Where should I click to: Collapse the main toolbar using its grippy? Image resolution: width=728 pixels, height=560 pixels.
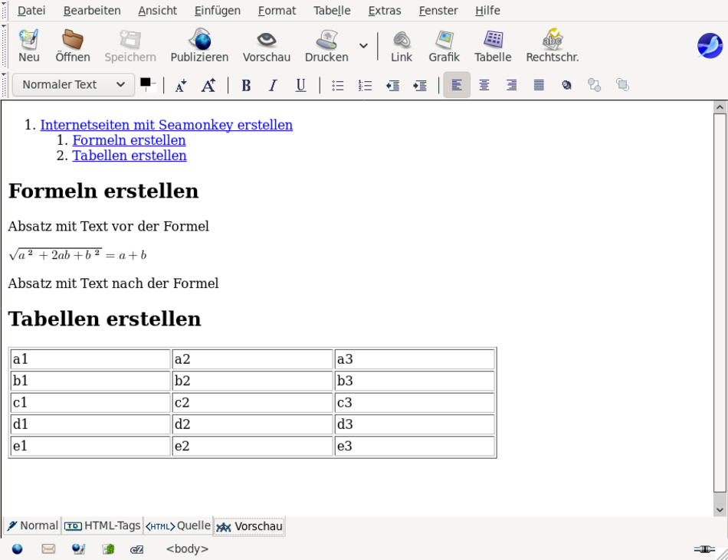[x=4, y=45]
